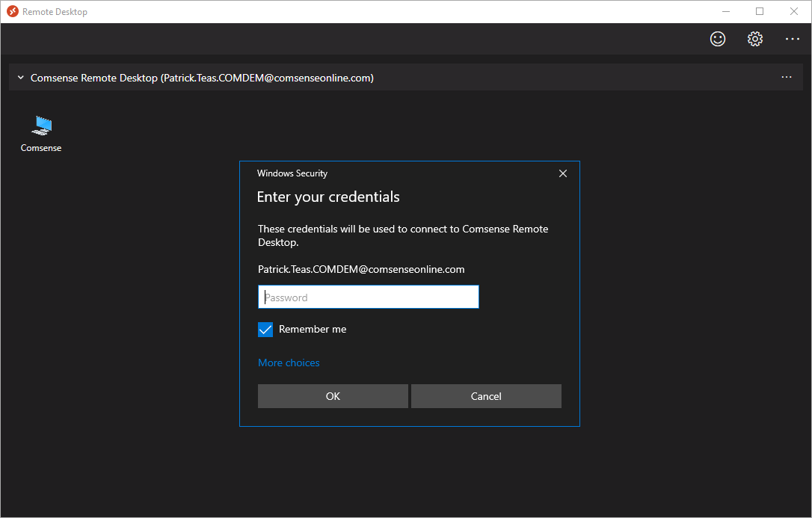This screenshot has height=518, width=812.
Task: Click the Comsense label under the desktop icon
Action: pos(41,148)
